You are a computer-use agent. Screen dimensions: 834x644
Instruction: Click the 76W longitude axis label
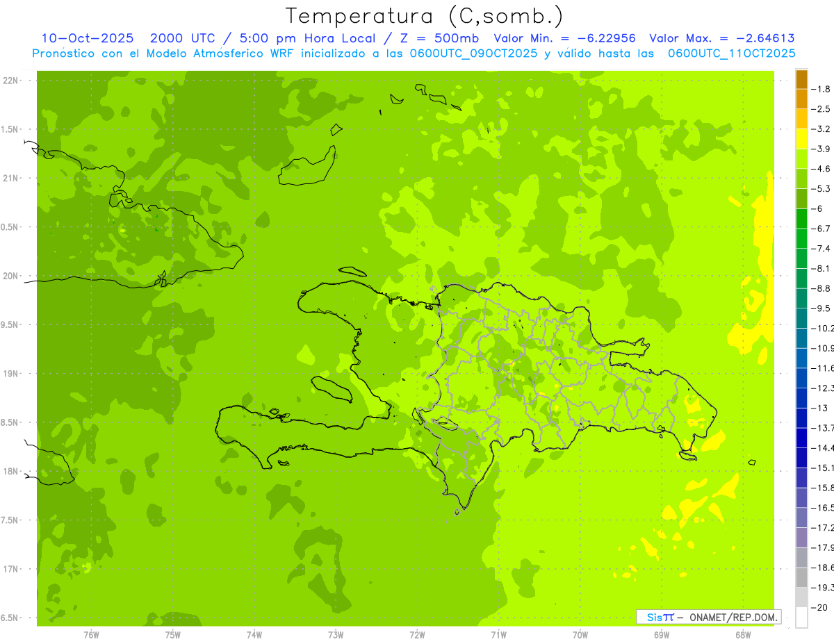coord(91,635)
